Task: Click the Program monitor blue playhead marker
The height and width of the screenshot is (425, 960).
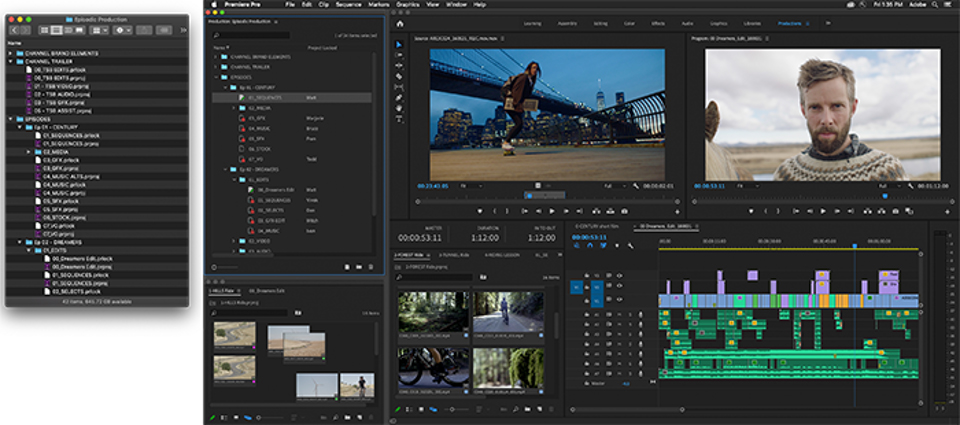Action: point(884,196)
